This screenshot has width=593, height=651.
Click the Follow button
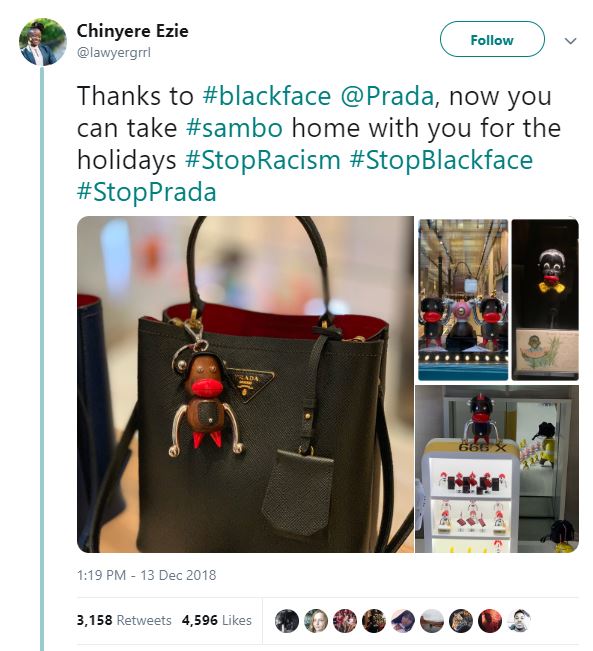point(492,39)
